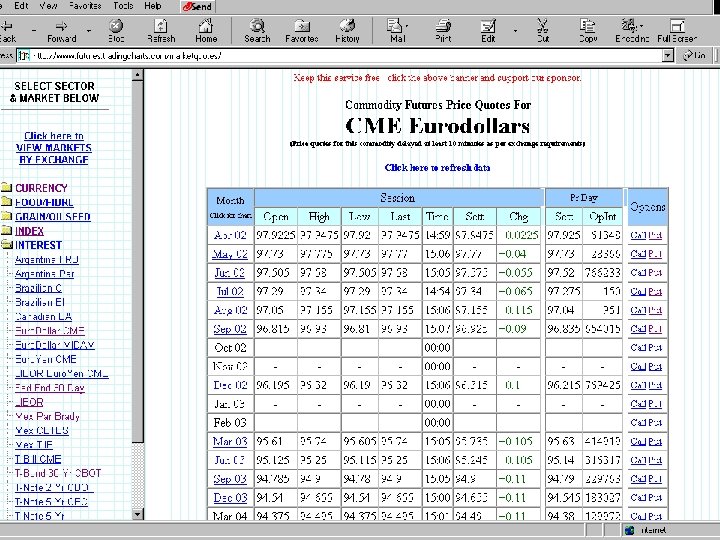Show the browsing History
The height and width of the screenshot is (540, 720).
click(347, 31)
